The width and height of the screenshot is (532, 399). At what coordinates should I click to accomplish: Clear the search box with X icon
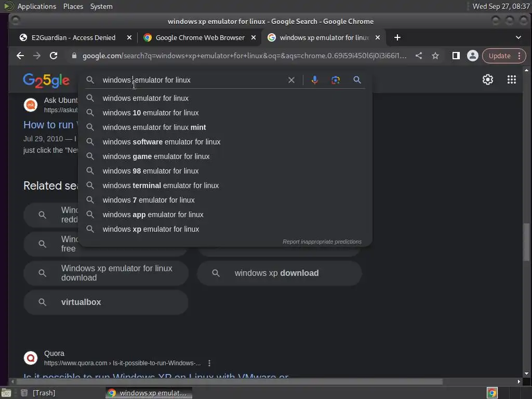pyautogui.click(x=291, y=80)
